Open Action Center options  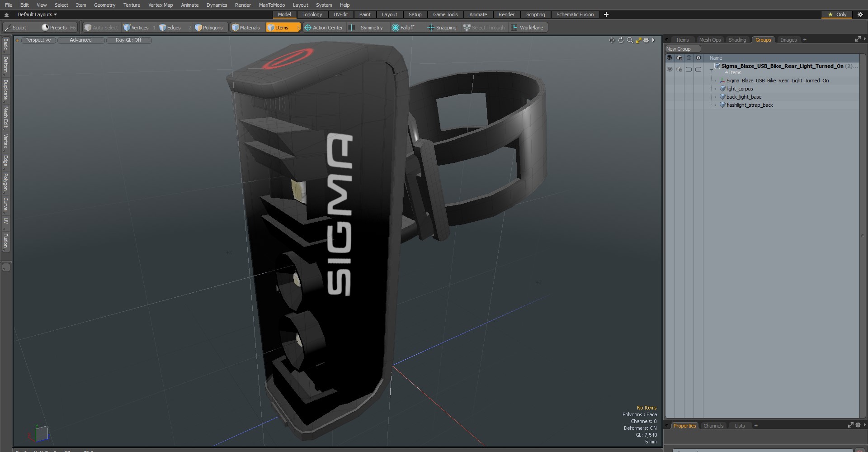pyautogui.click(x=324, y=28)
